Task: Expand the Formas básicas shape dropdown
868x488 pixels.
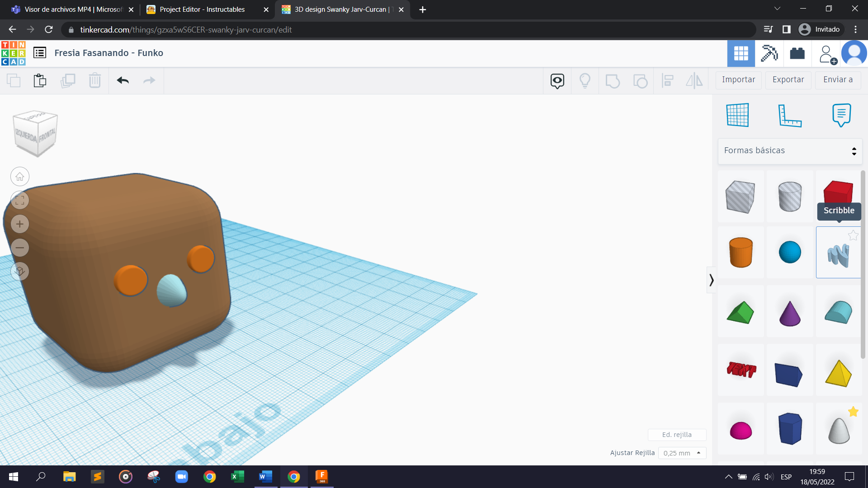Action: pos(789,150)
